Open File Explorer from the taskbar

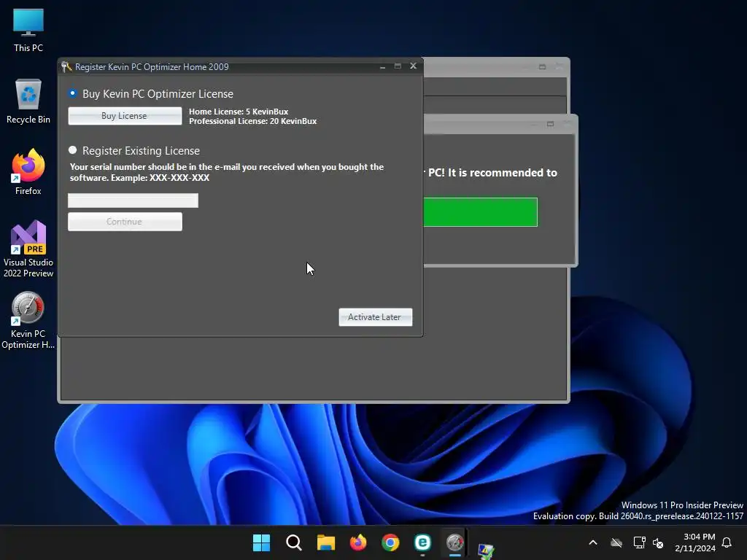tap(326, 542)
